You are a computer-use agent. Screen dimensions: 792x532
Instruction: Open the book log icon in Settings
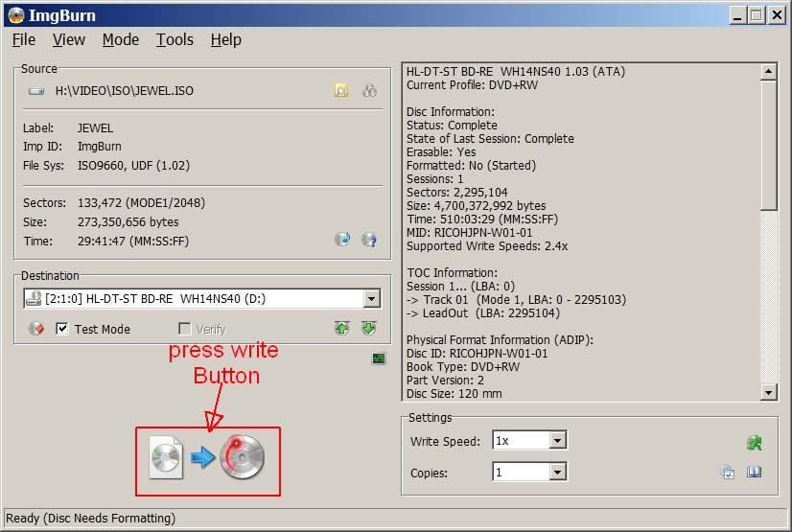pos(754,472)
